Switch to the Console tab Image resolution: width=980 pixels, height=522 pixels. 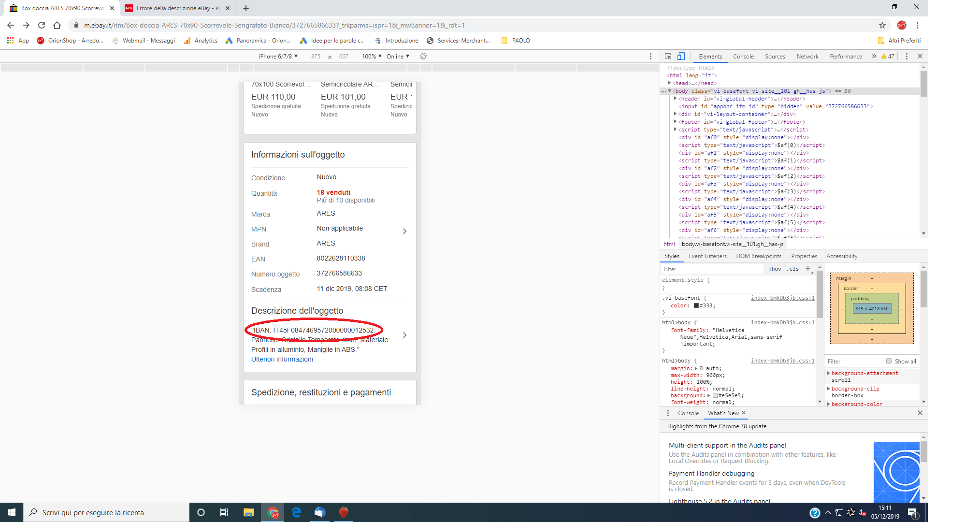[743, 57]
